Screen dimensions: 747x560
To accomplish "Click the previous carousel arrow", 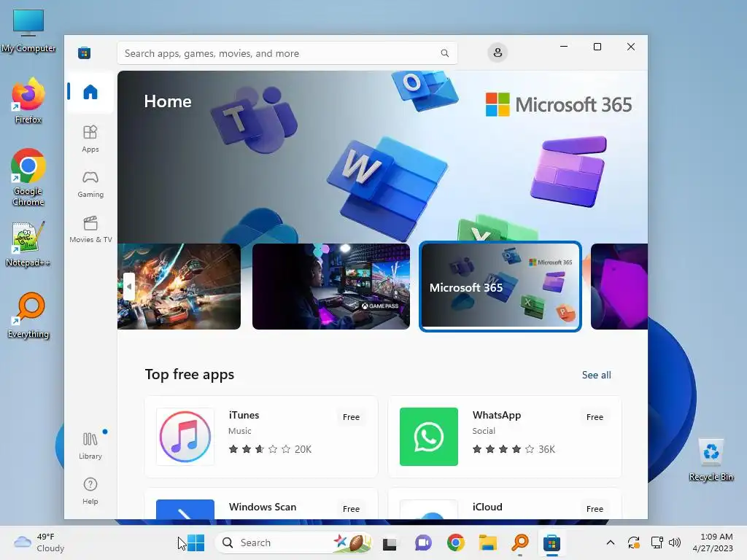I will pos(128,286).
